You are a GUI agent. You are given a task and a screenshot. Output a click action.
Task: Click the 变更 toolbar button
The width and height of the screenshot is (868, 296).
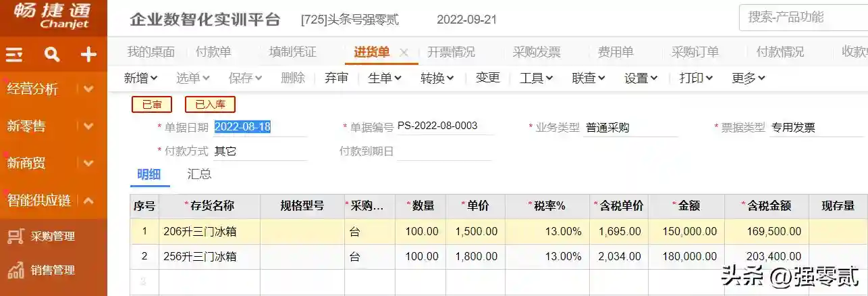(x=487, y=78)
